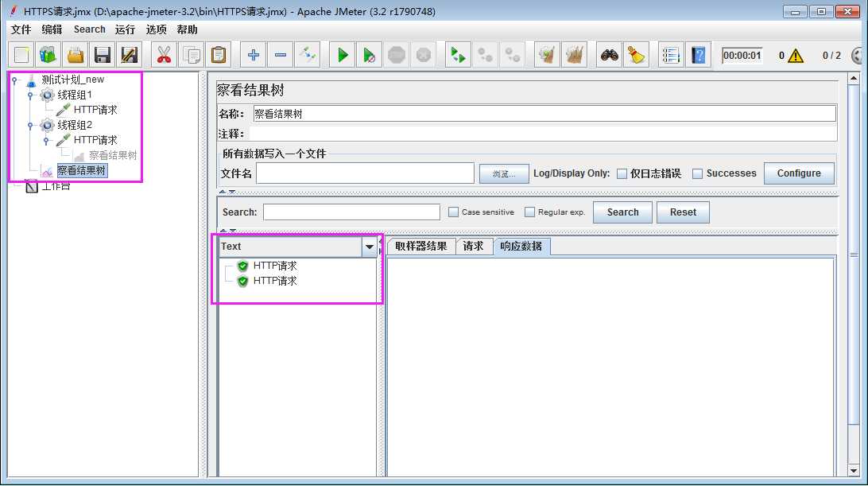868x486 pixels.
Task: Enable the Case sensitive checkbox
Action: (453, 212)
